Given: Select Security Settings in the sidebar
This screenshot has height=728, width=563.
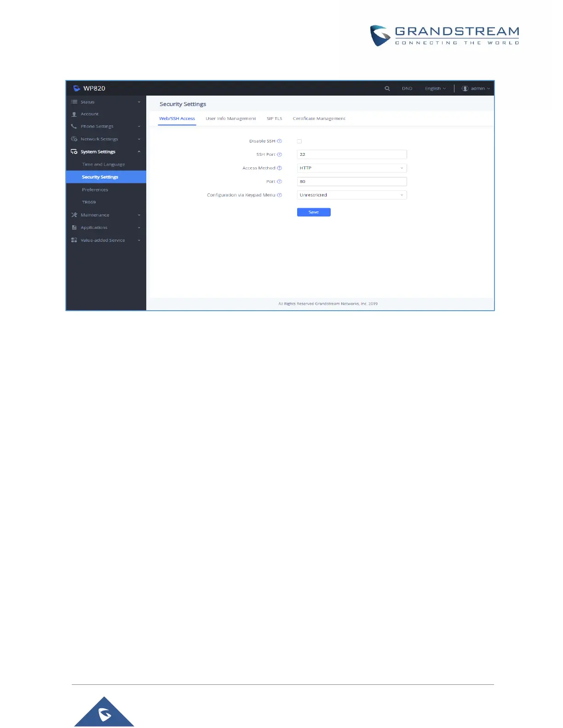Looking at the screenshot, I should pyautogui.click(x=106, y=177).
